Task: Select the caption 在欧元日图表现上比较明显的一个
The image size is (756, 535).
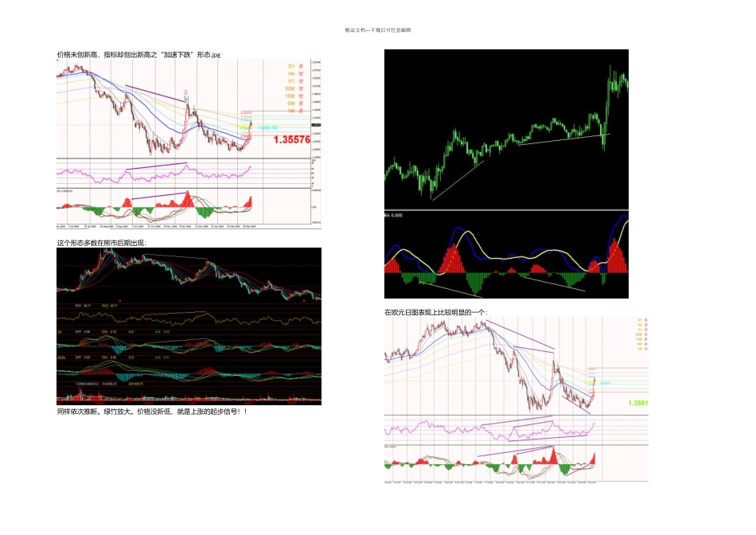Action: coord(436,312)
